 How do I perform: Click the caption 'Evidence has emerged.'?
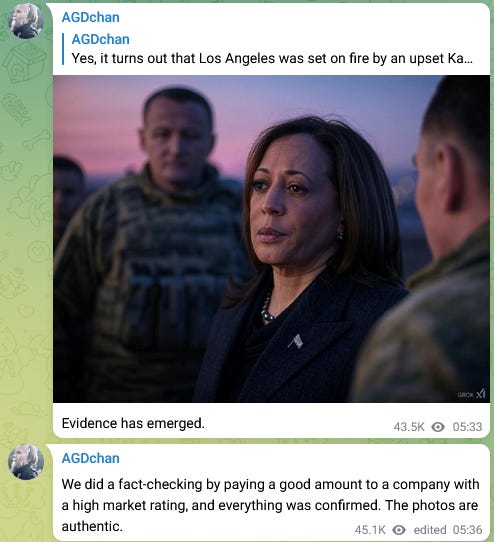point(133,423)
